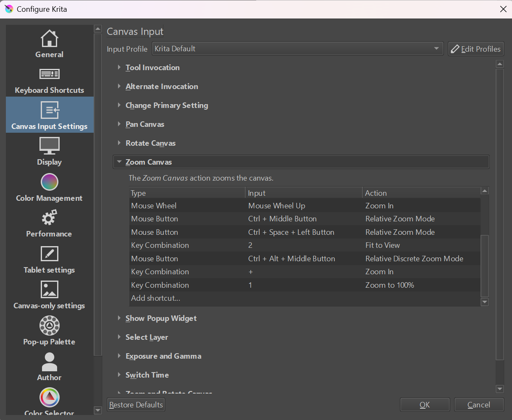
Task: Click main panel scrollbar down arrow
Action: click(500, 389)
